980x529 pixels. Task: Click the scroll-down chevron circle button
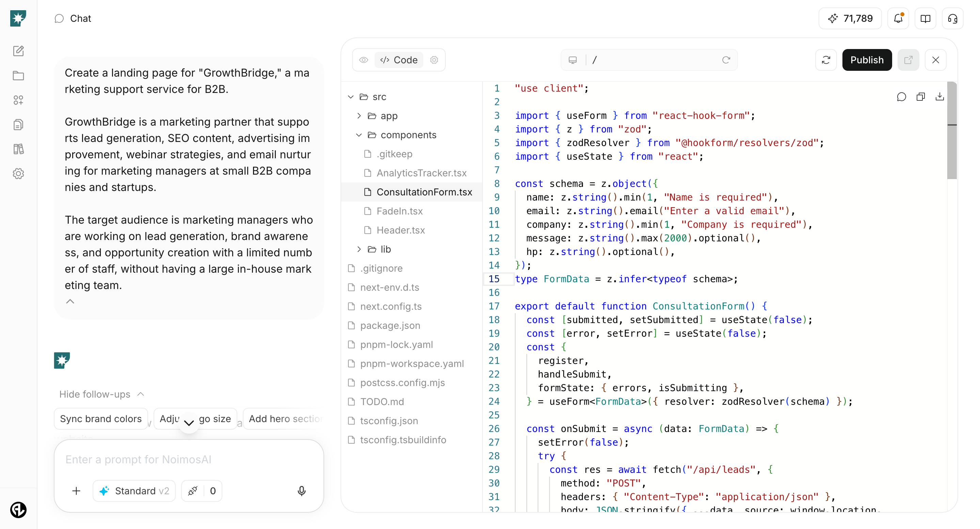point(189,422)
